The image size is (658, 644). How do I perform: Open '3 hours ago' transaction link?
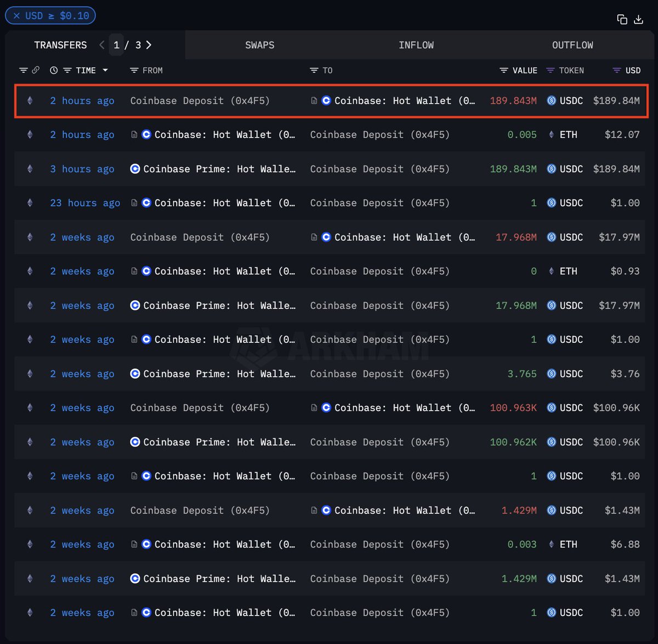[82, 169]
